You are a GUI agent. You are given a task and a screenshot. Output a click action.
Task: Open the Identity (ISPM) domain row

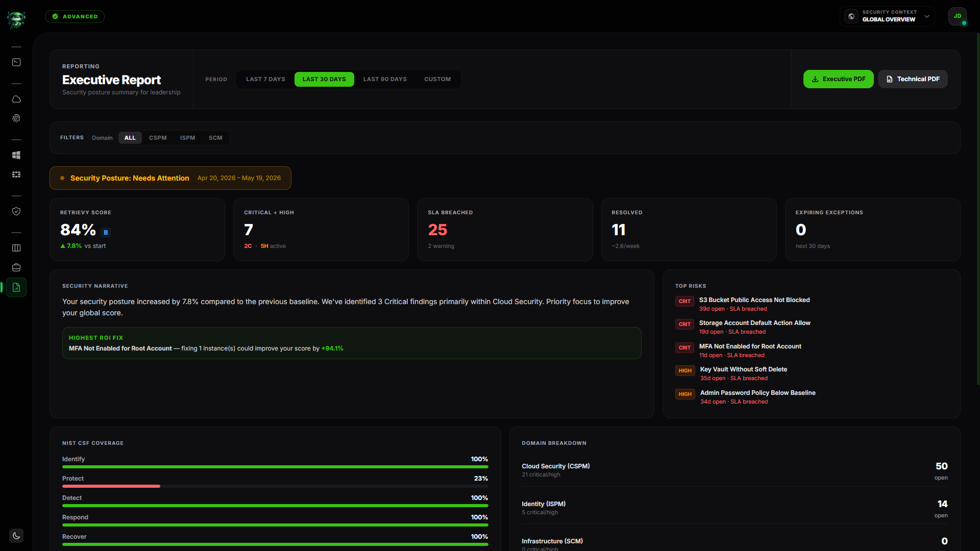[x=734, y=508]
